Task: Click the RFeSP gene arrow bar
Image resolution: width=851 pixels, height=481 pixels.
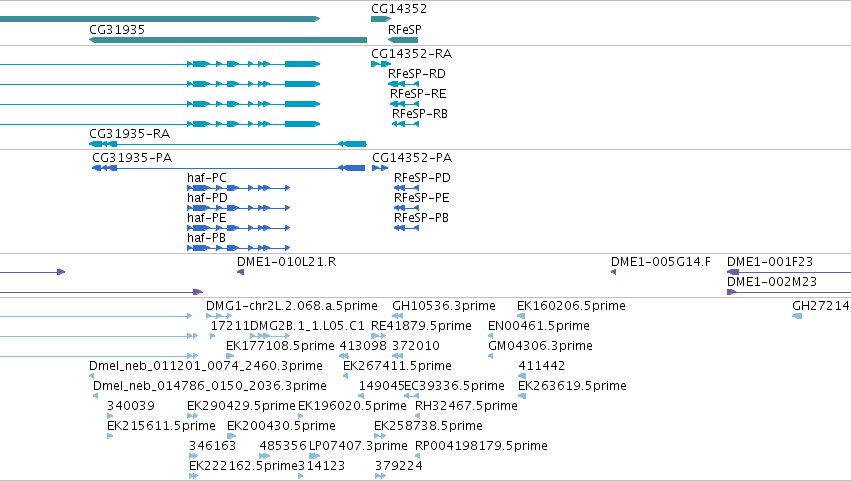Action: (x=403, y=40)
